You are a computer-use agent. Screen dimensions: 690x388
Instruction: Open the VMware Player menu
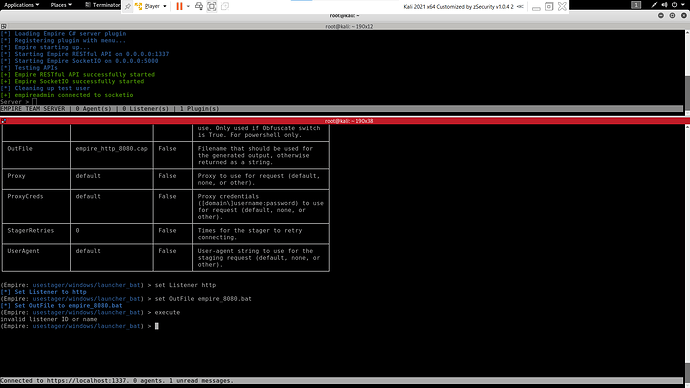click(x=151, y=6)
